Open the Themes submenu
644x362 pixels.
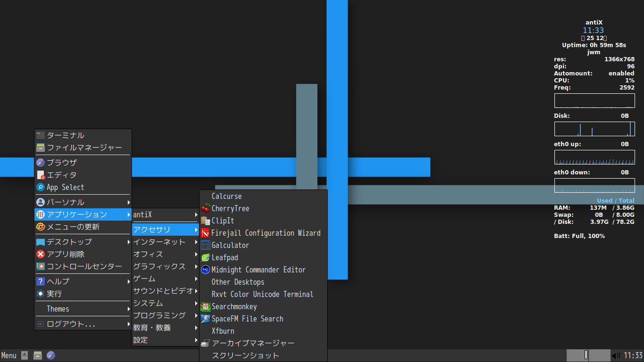(x=83, y=309)
